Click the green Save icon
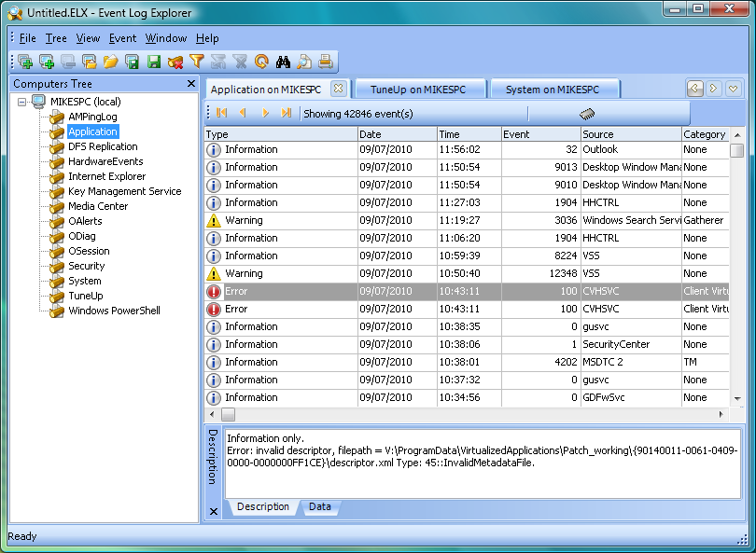The width and height of the screenshot is (756, 553). pyautogui.click(x=153, y=62)
